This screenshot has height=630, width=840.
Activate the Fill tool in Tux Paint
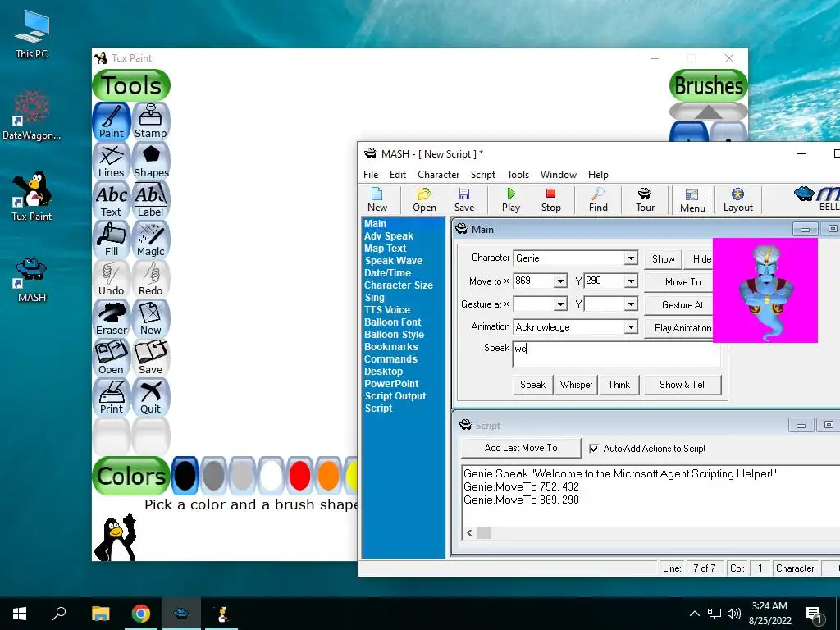112,240
